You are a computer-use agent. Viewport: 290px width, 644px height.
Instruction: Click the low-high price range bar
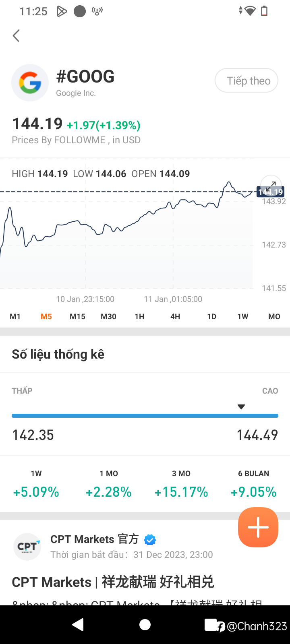[145, 416]
